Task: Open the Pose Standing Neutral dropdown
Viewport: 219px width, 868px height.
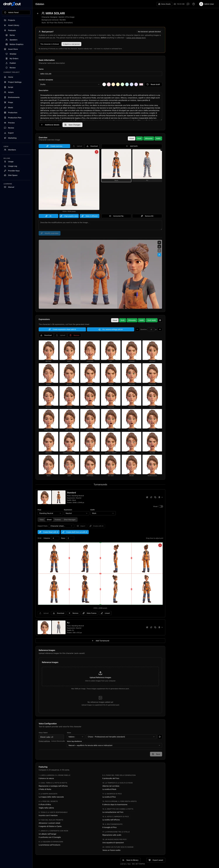Action: point(50,513)
